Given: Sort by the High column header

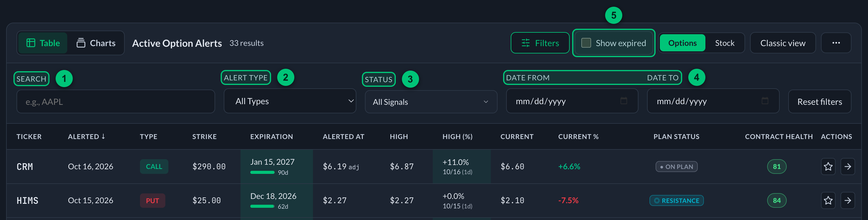Looking at the screenshot, I should click(x=399, y=136).
